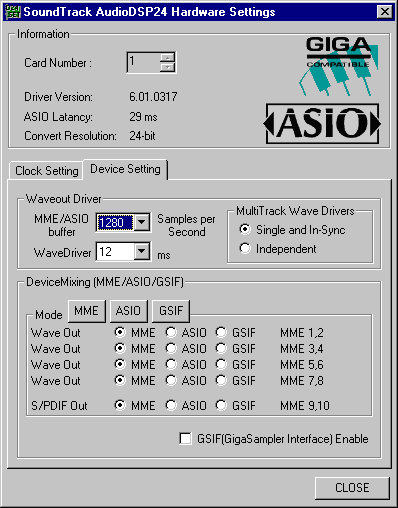The image size is (398, 508).
Task: Set MME 7,8 Wave Out to ASIO
Action: point(171,380)
